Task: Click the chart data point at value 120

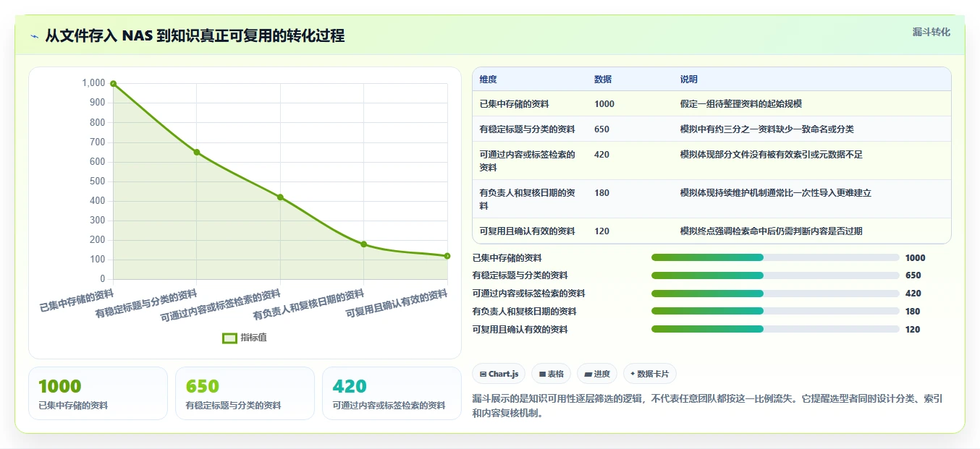Action: (x=447, y=256)
